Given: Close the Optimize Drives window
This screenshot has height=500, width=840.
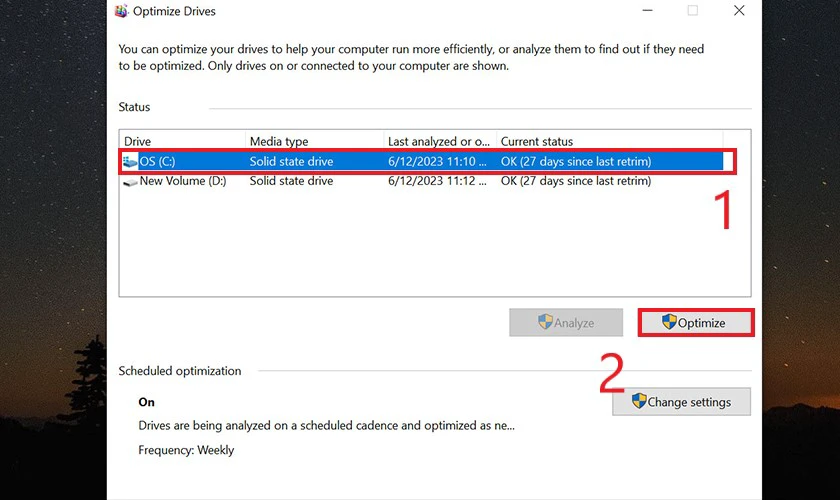Looking at the screenshot, I should (x=739, y=11).
